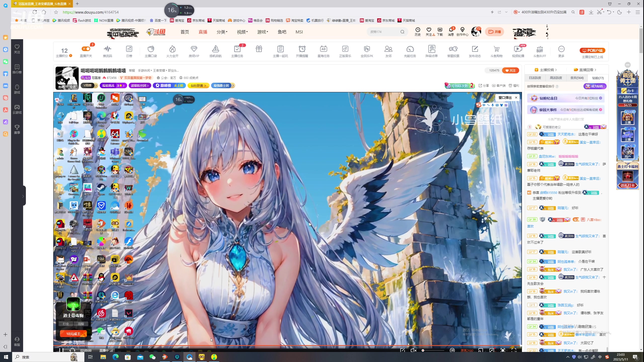Screen dimensions: 644x362
Task: Expand the 分类 navigation dropdown
Action: click(x=222, y=32)
